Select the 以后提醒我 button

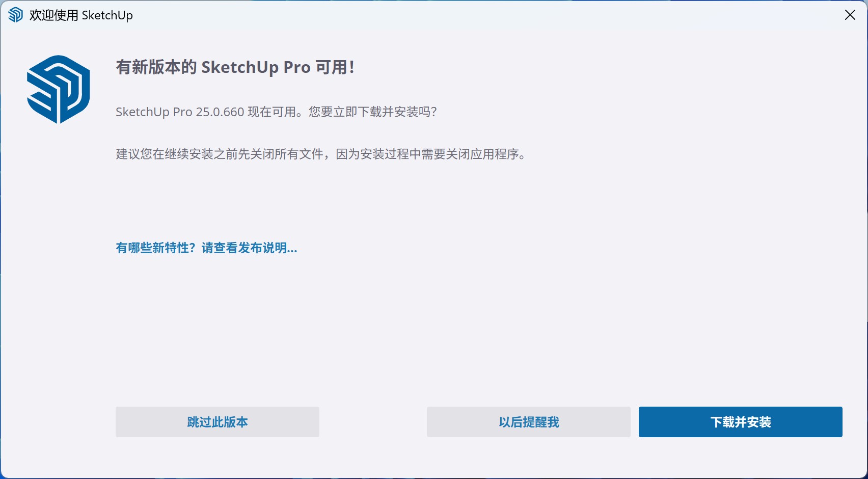tap(529, 422)
